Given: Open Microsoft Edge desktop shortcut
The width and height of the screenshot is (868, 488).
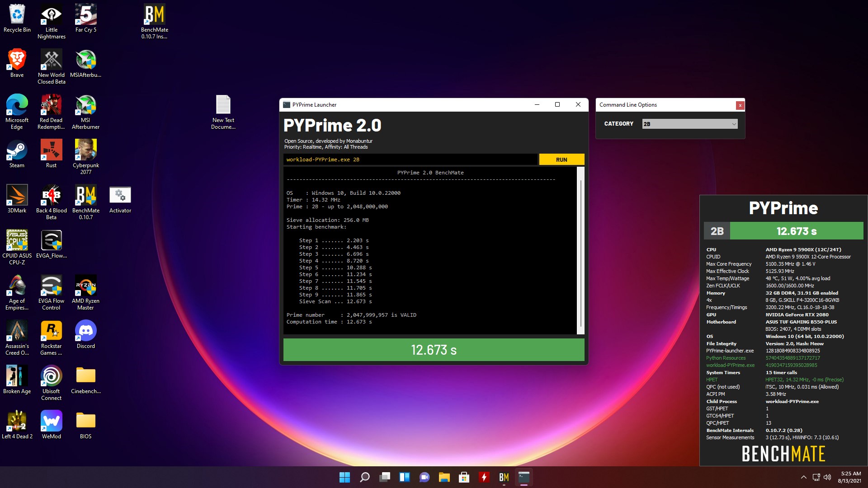Looking at the screenshot, I should [x=17, y=112].
